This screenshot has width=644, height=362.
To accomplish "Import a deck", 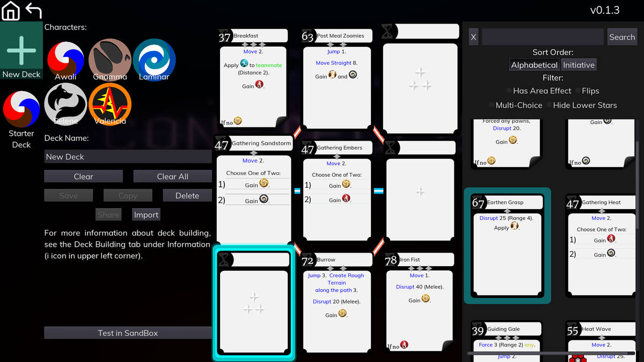I will coord(146,215).
